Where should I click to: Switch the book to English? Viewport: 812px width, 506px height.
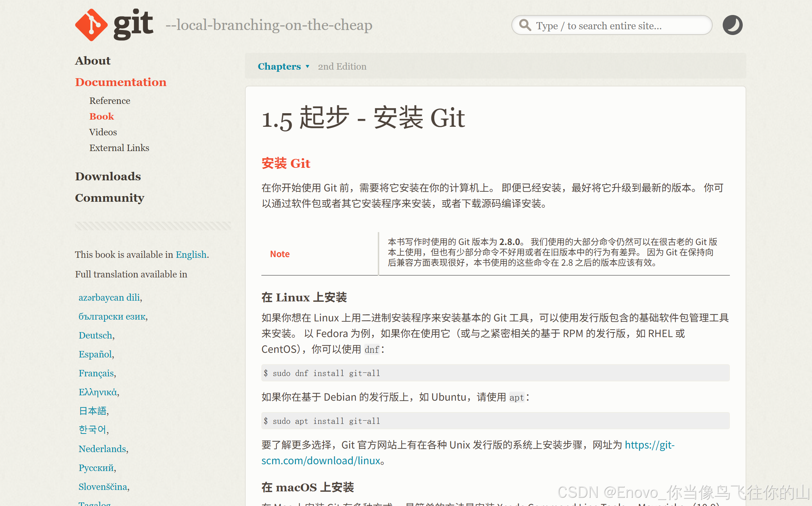[x=191, y=255]
